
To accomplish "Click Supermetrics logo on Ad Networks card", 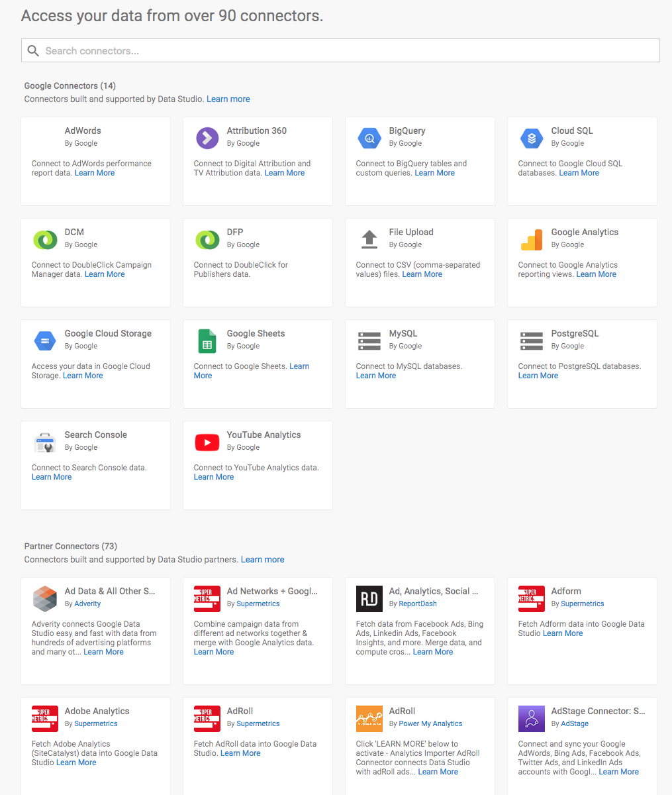I will [207, 598].
